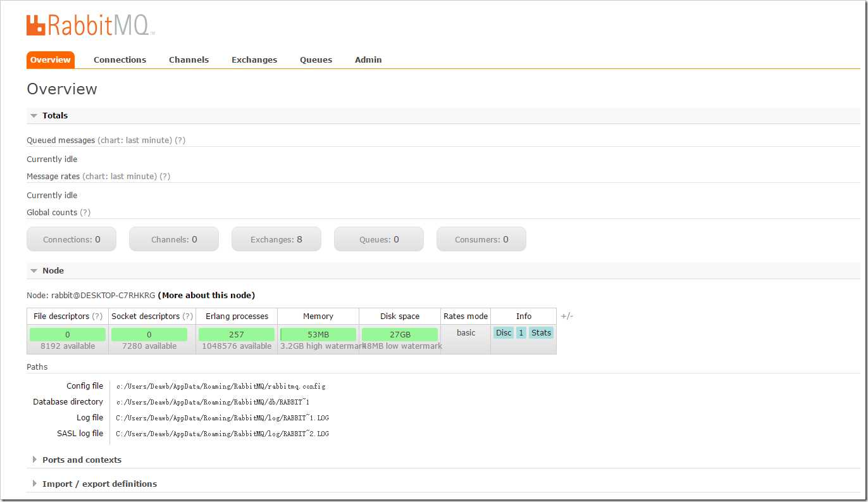This screenshot has height=502, width=868.
Task: Click node name rabbit@DESKTOP-C7RHKRG
Action: (103, 295)
